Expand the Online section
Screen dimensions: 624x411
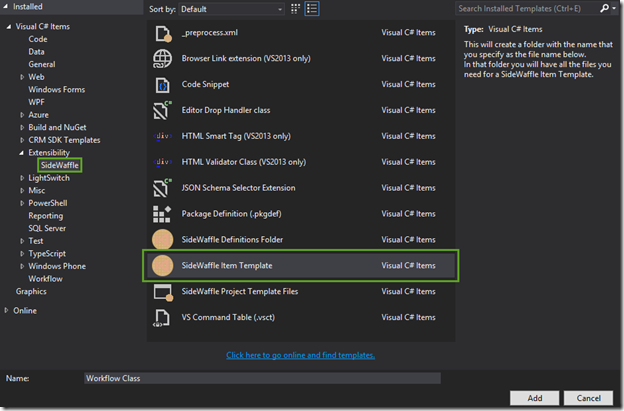tap(6, 310)
